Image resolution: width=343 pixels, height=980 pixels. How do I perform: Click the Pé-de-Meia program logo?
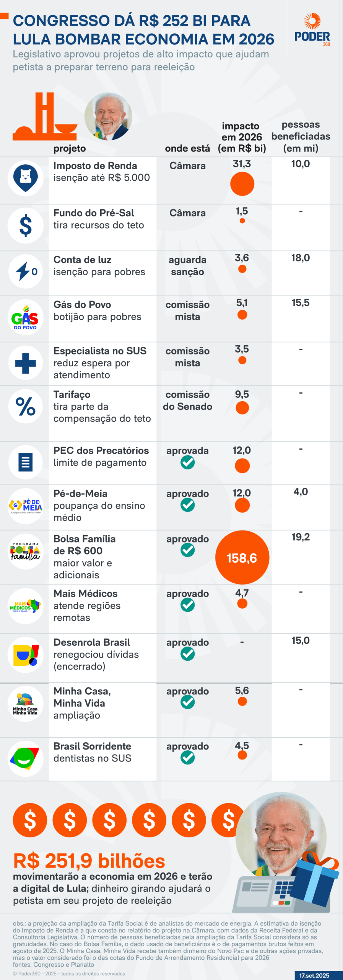click(26, 506)
